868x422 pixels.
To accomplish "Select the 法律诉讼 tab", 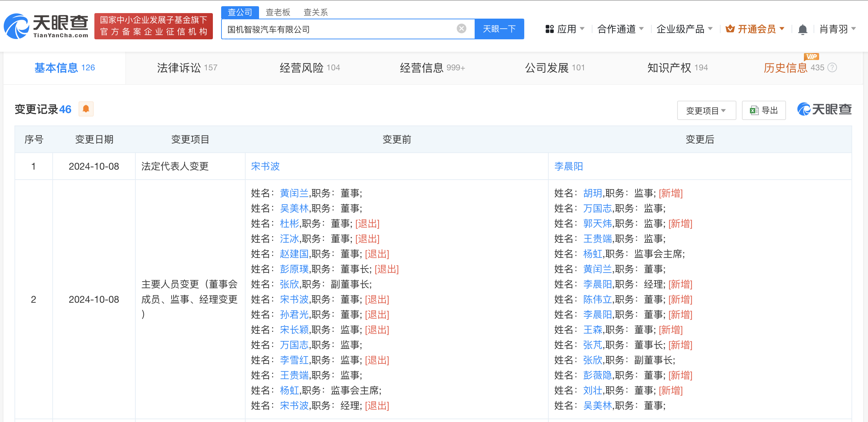I will pos(187,68).
